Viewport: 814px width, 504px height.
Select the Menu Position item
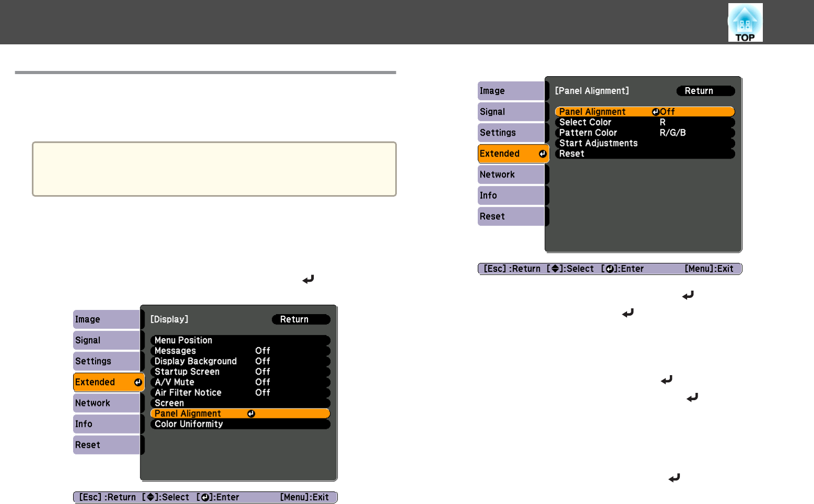coord(240,340)
